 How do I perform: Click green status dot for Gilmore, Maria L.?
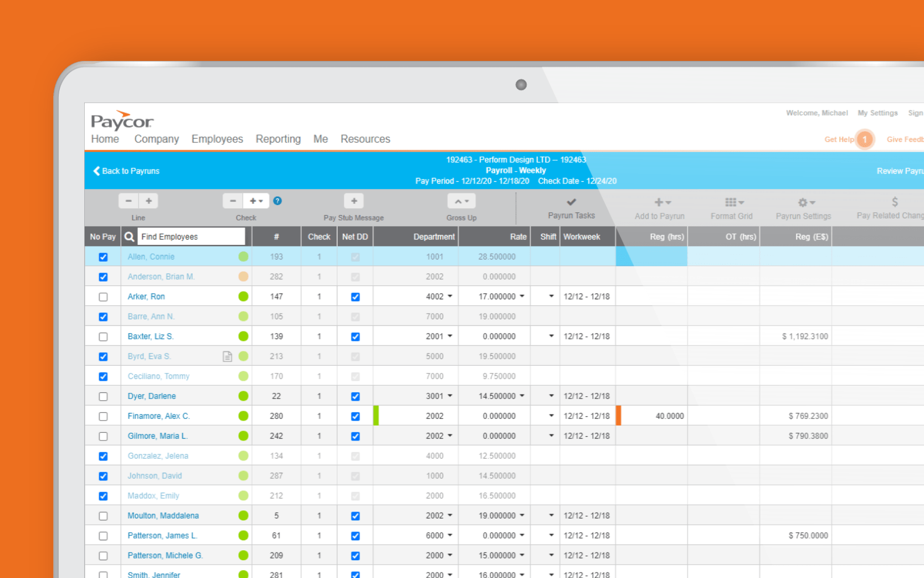(x=243, y=436)
